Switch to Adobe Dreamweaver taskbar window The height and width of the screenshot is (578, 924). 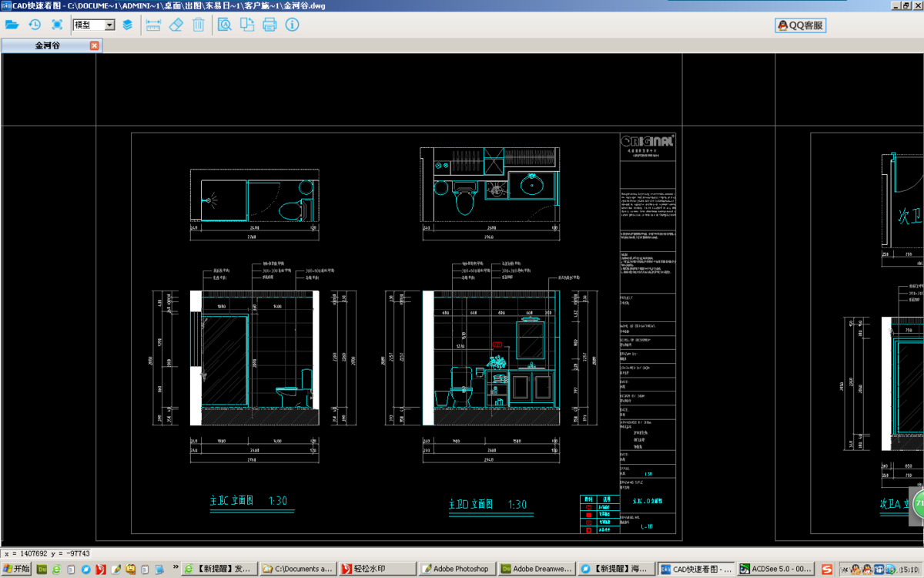coord(537,569)
